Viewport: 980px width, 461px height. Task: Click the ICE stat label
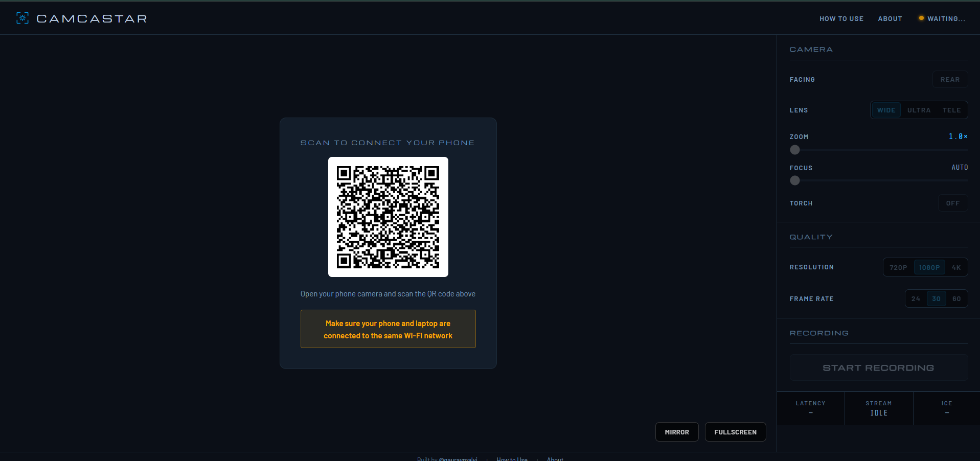(x=947, y=404)
